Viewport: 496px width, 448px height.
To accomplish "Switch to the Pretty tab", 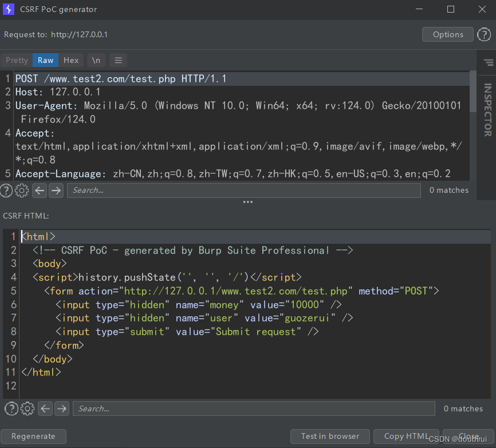I will tap(17, 60).
